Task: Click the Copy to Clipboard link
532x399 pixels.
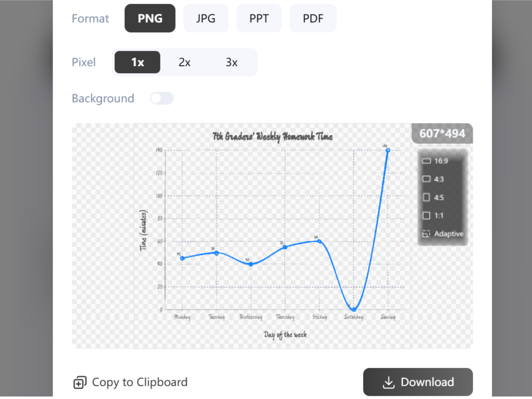Action: 140,382
